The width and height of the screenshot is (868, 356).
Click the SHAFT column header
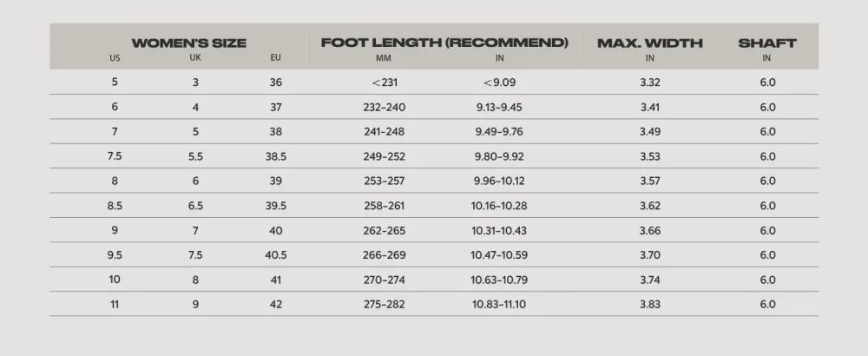pos(767,43)
